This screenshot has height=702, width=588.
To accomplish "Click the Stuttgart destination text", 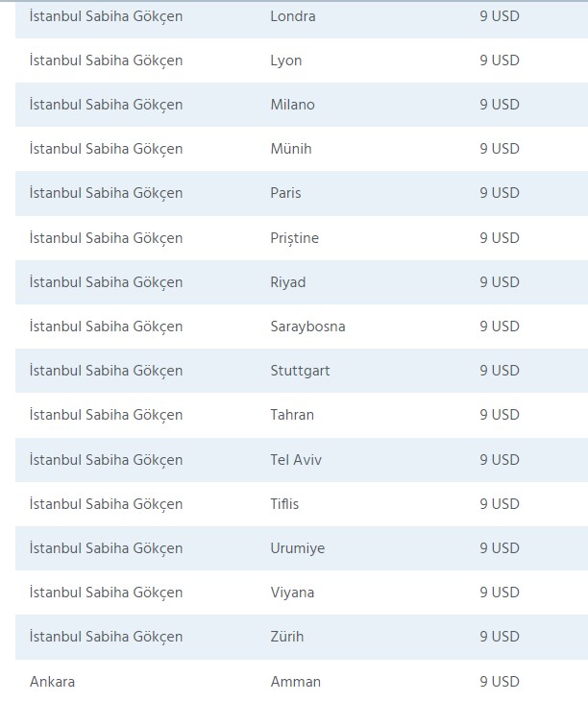I will [300, 371].
